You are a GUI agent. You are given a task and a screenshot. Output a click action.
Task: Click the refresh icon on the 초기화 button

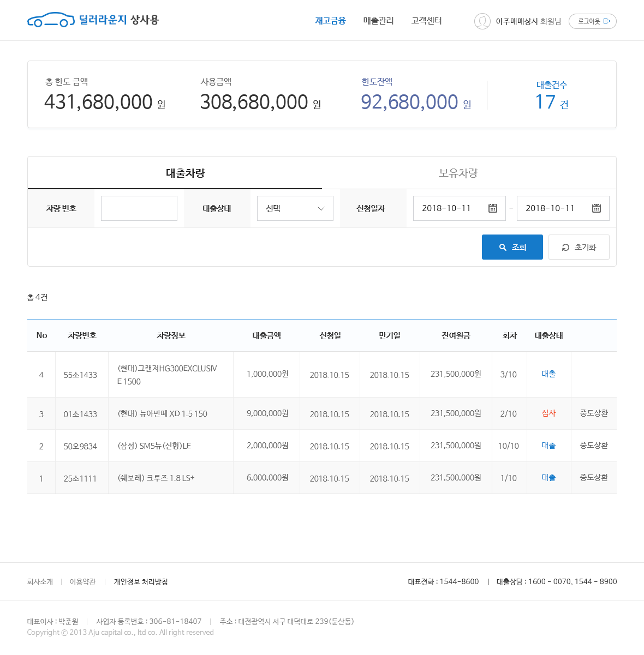(x=565, y=247)
